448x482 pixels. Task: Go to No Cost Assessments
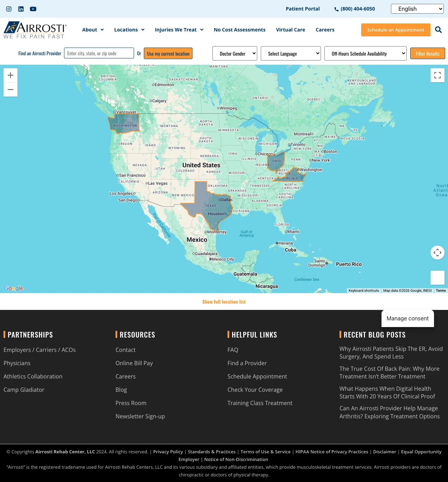(x=240, y=30)
